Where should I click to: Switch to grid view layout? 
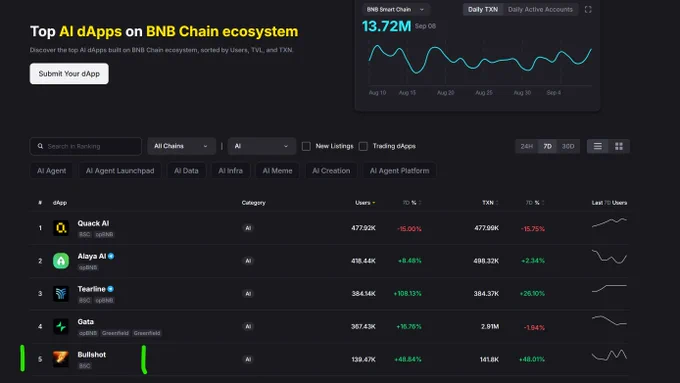point(619,146)
